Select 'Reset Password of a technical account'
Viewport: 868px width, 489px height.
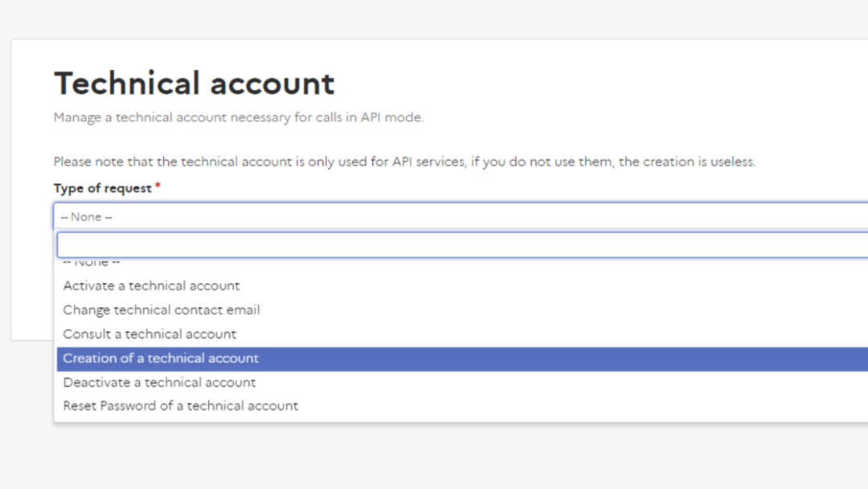point(180,406)
